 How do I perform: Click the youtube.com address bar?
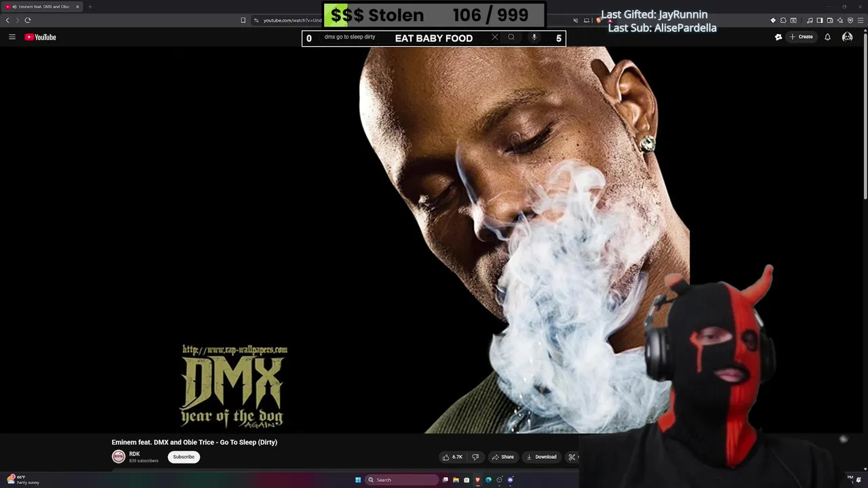click(x=292, y=20)
